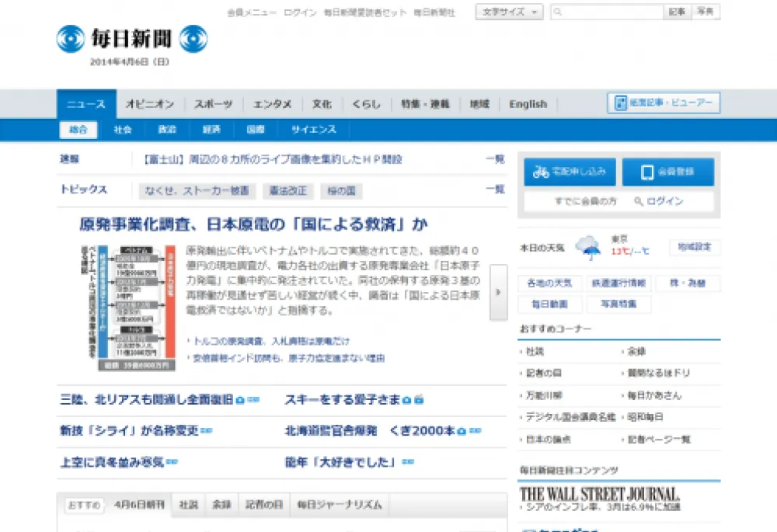777x532 pixels.
Task: Click the photo icon beside 三陸、北リアス headline
Action: point(240,400)
